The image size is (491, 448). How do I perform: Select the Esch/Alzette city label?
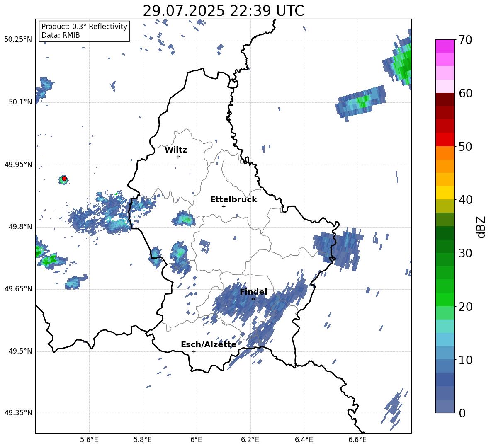[x=209, y=344]
